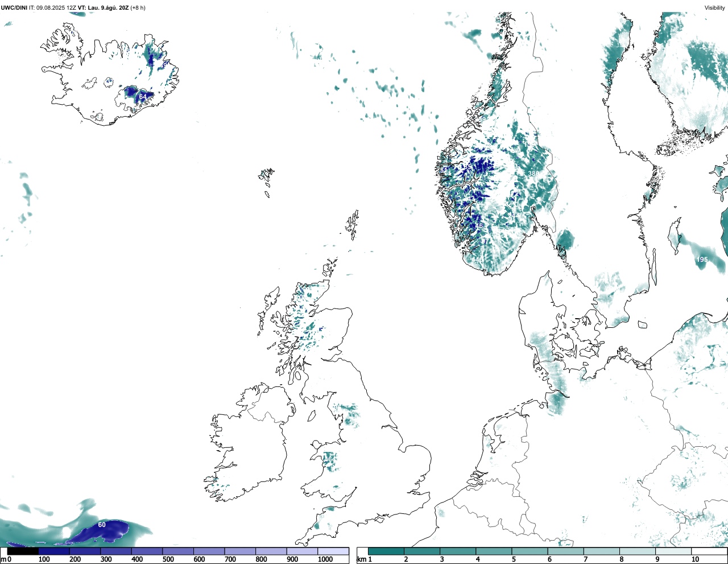Click the 'UWC/DINI' header text
This screenshot has width=728, height=564.
coord(14,8)
